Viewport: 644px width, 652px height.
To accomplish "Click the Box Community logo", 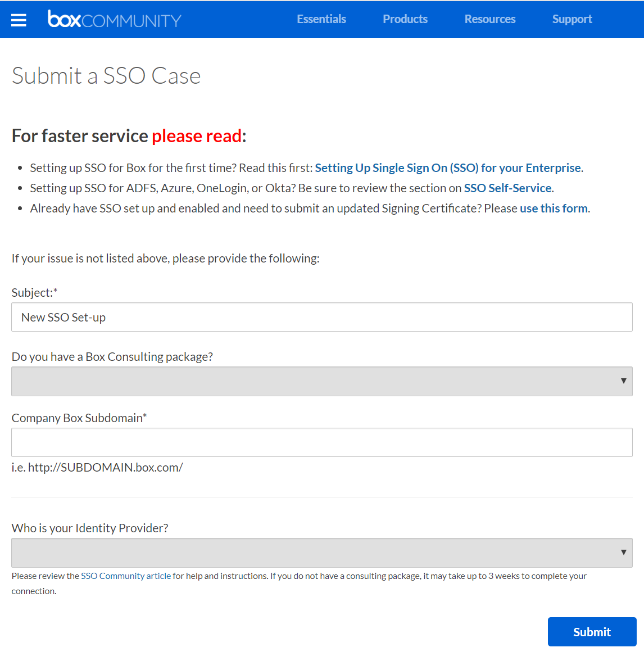I will (x=114, y=20).
